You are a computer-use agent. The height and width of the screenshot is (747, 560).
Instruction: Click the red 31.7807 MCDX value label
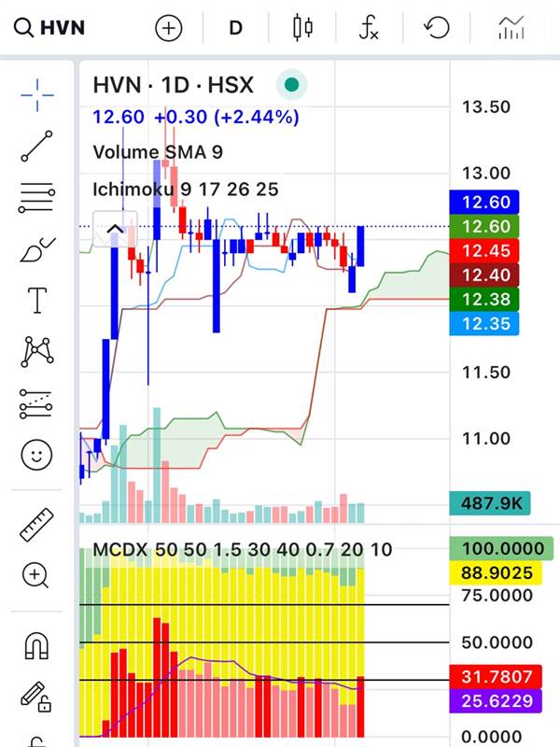pos(496,676)
